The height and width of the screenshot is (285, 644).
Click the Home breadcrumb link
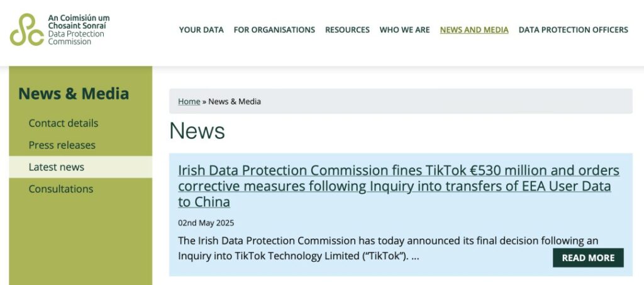coord(189,101)
